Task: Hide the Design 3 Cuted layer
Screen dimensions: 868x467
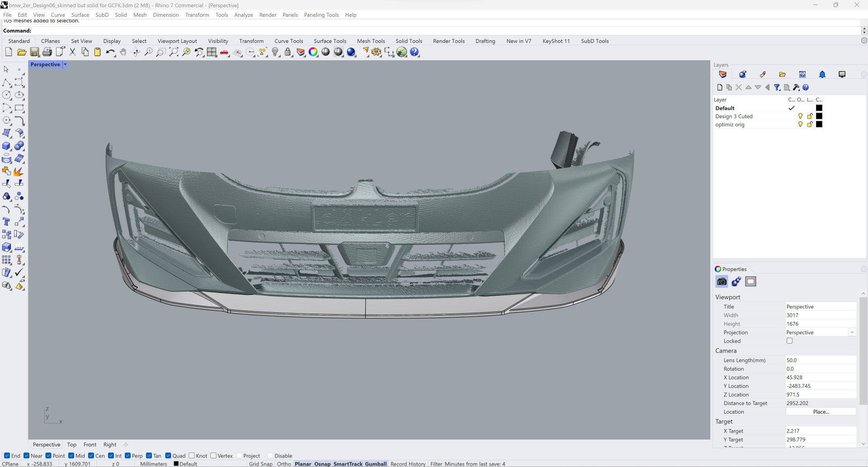Action: [x=800, y=116]
